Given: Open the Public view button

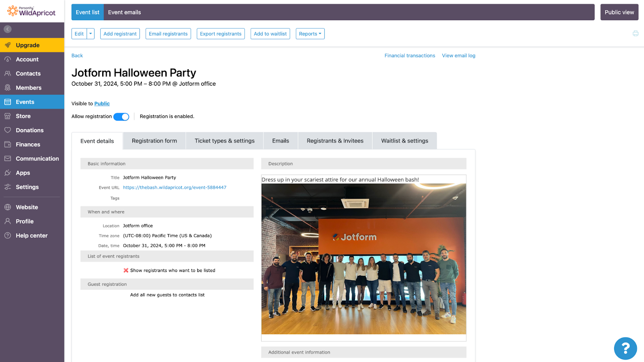Looking at the screenshot, I should point(619,12).
